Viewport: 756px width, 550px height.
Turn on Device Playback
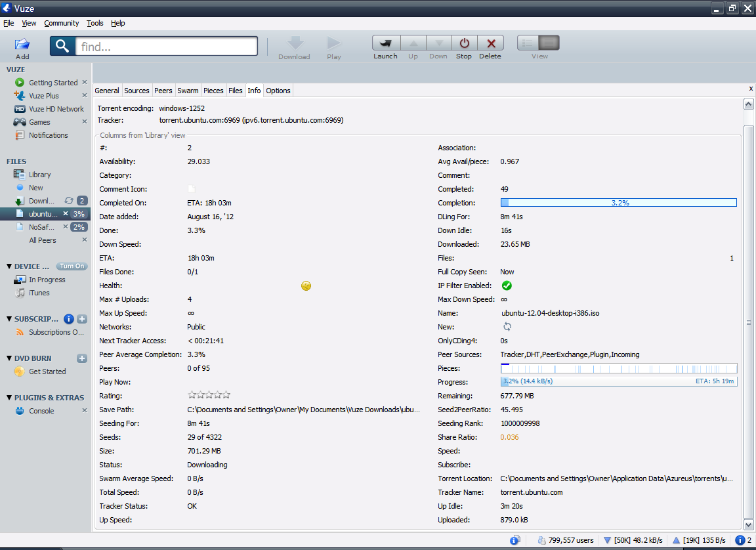click(x=72, y=266)
